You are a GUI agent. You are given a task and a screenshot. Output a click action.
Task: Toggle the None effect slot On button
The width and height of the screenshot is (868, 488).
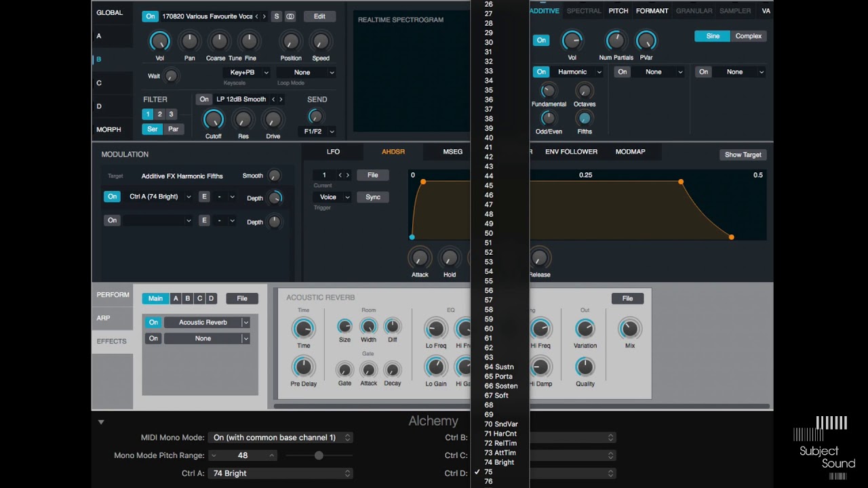click(153, 338)
